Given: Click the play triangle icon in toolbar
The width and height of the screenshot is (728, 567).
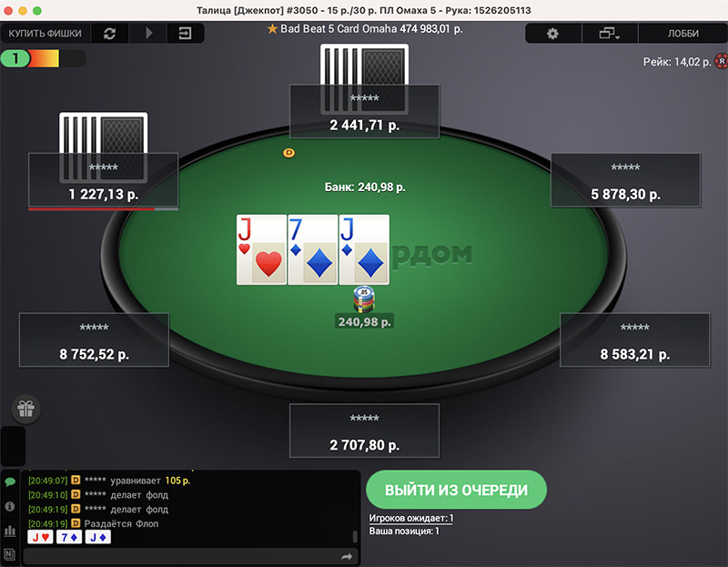Looking at the screenshot, I should click(148, 34).
